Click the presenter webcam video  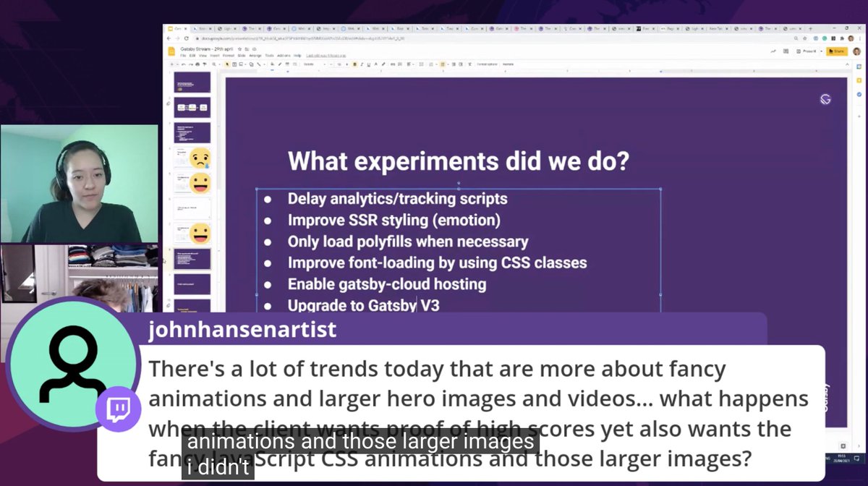click(79, 184)
